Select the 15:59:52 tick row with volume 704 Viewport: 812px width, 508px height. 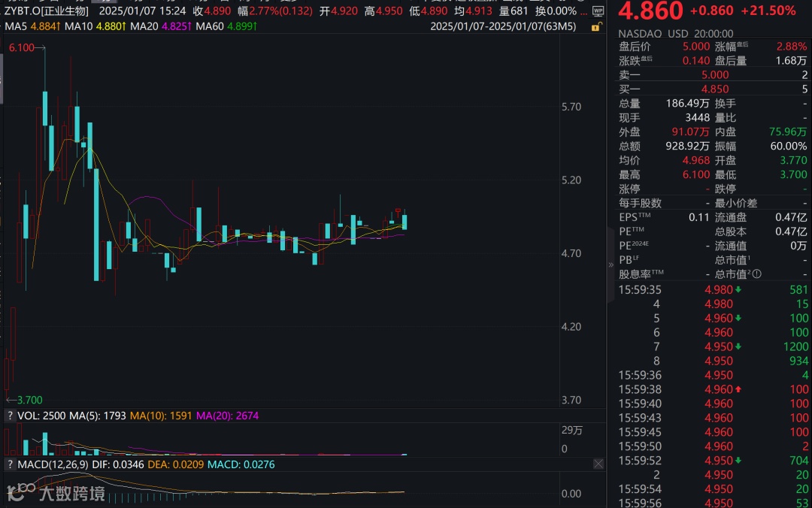(x=713, y=461)
